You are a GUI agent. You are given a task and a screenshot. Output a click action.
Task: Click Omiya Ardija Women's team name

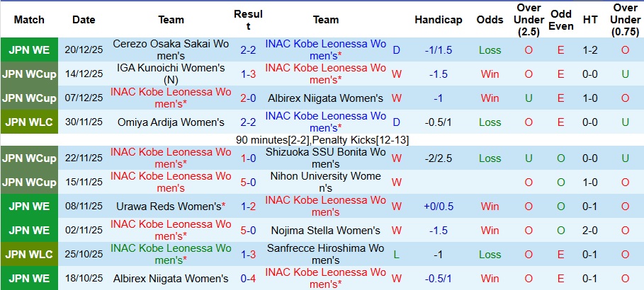[x=171, y=122]
